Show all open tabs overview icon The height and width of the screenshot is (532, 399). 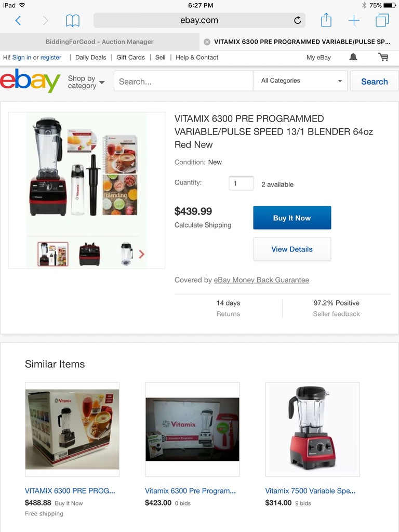[382, 20]
